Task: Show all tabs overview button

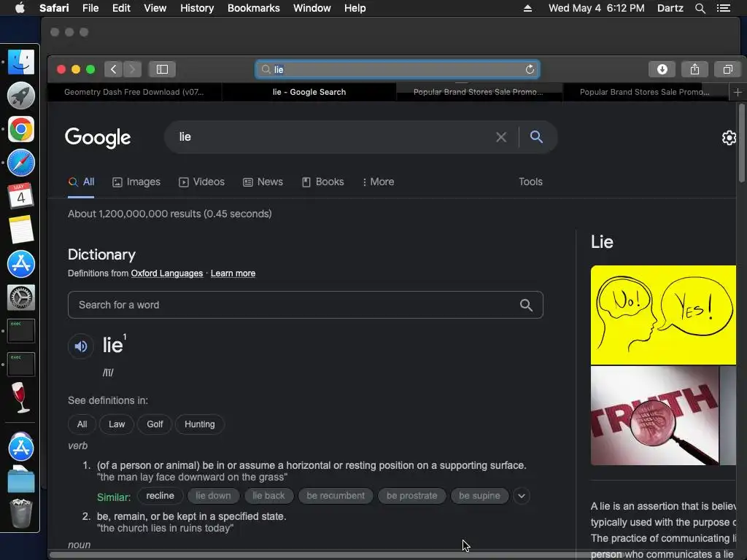Action: point(727,69)
